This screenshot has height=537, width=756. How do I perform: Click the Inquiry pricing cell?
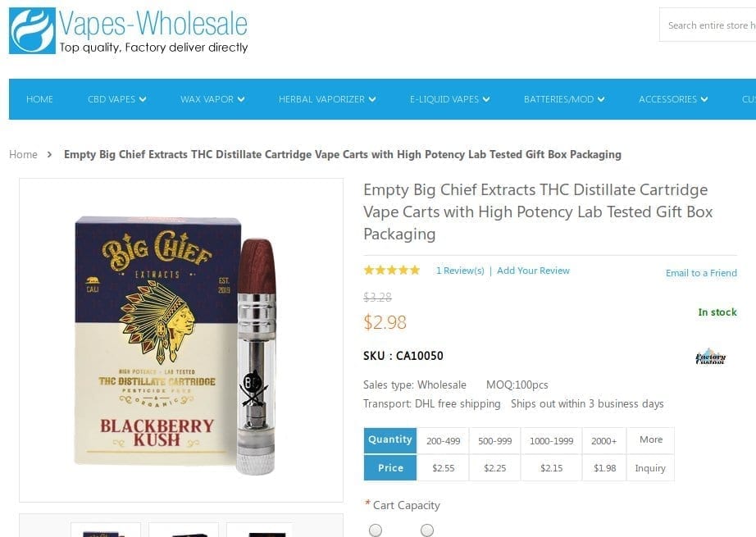coord(650,468)
